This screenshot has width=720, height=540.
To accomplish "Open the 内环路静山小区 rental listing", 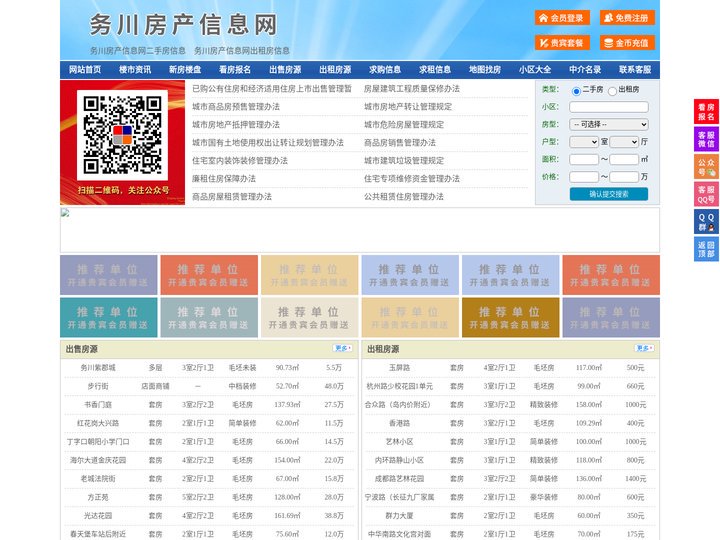I will 399,460.
